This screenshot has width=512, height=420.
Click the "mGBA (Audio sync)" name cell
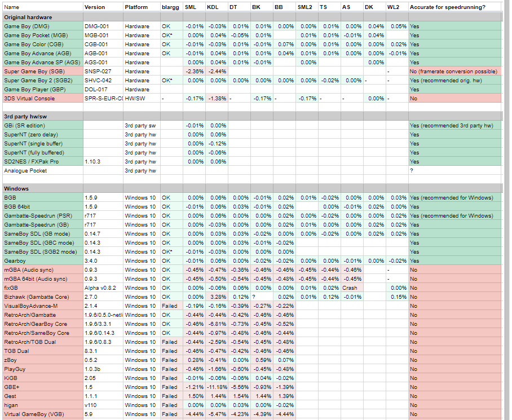[x=43, y=270]
